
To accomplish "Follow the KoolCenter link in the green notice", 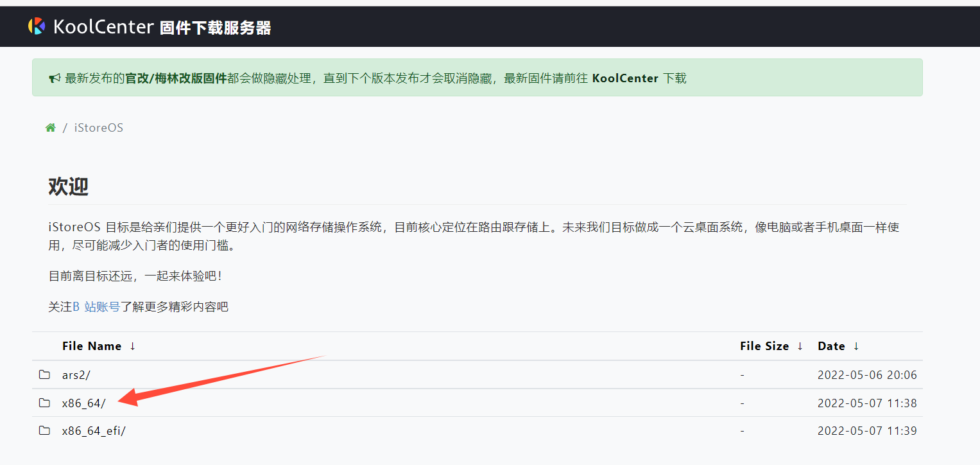I will pyautogui.click(x=625, y=78).
